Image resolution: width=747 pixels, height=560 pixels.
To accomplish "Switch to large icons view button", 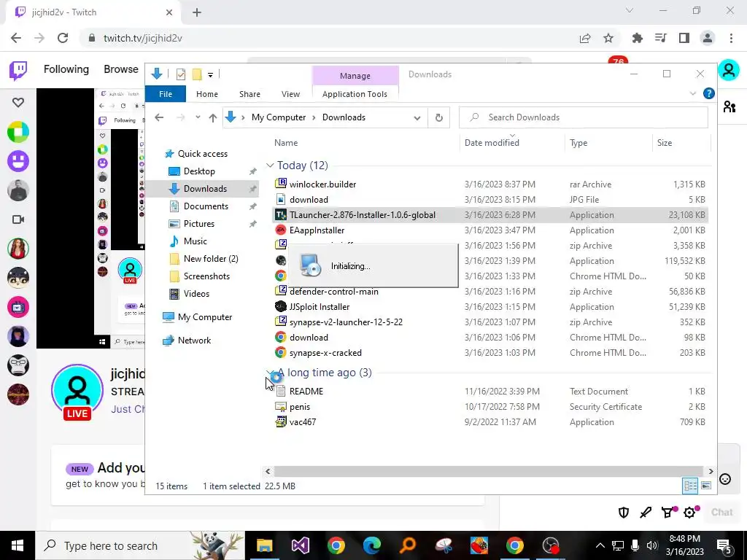I will pos(706,485).
